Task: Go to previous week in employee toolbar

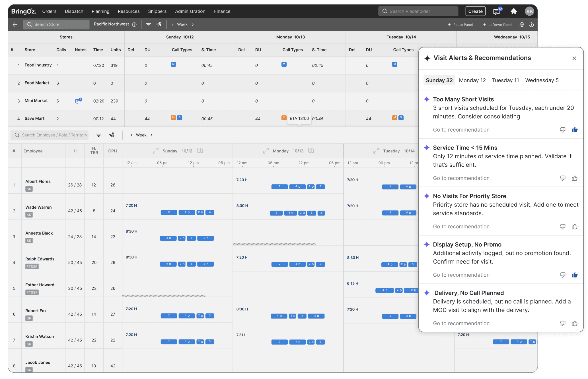Action: (x=131, y=135)
